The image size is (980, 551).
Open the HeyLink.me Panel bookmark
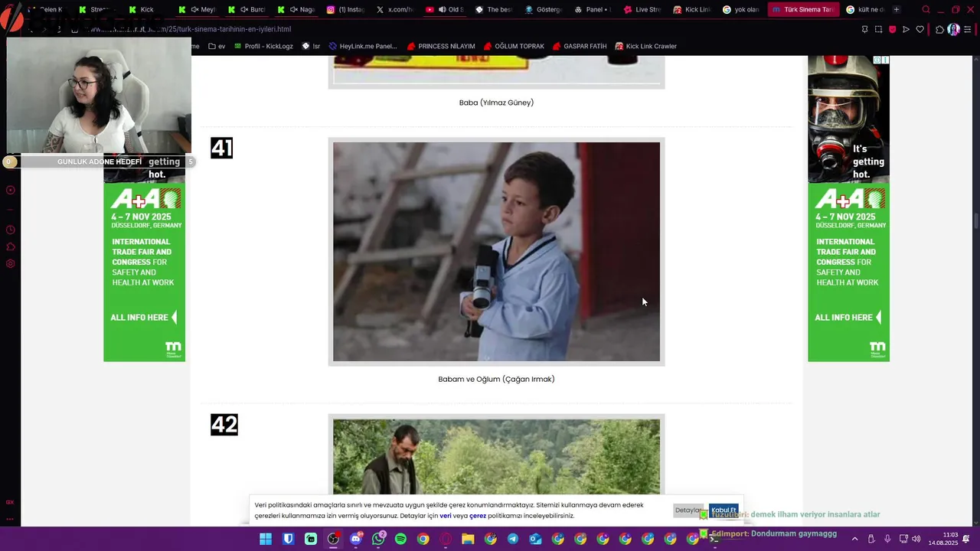click(363, 46)
